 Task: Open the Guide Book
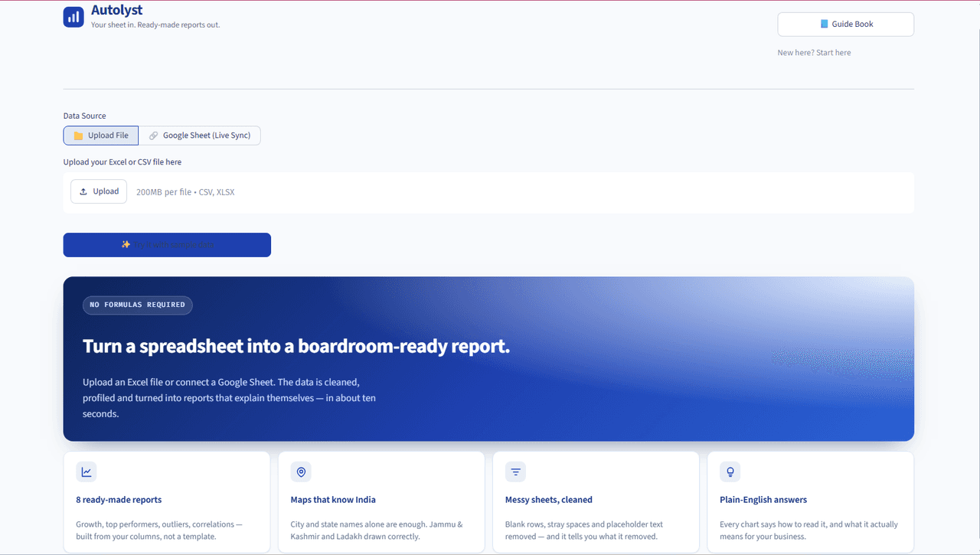845,24
